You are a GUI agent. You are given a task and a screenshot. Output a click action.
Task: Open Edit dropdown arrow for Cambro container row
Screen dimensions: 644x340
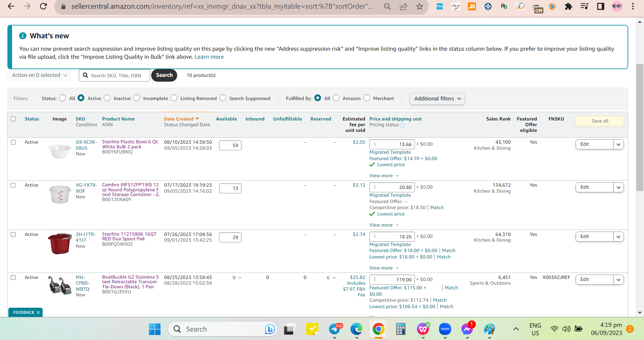pyautogui.click(x=619, y=187)
